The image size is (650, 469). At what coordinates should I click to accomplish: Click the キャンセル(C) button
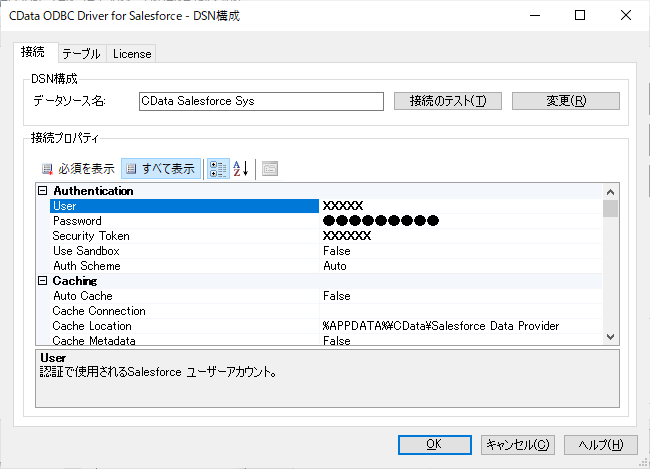518,445
